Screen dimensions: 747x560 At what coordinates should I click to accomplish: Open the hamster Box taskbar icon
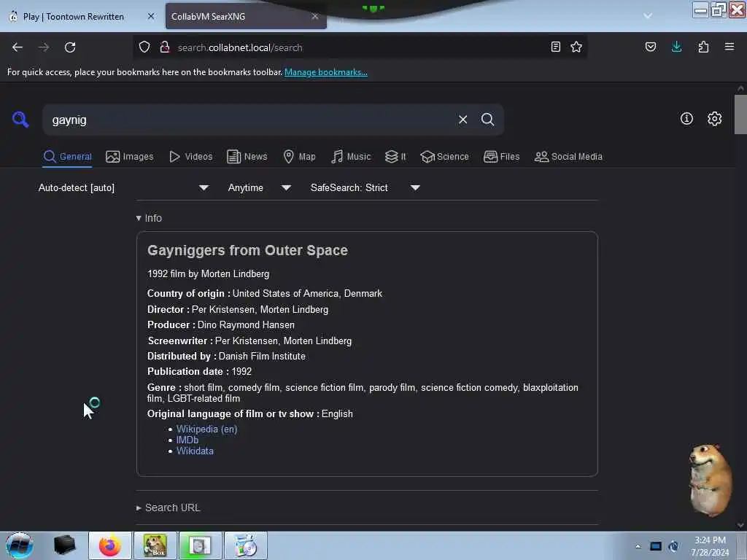coord(155,545)
